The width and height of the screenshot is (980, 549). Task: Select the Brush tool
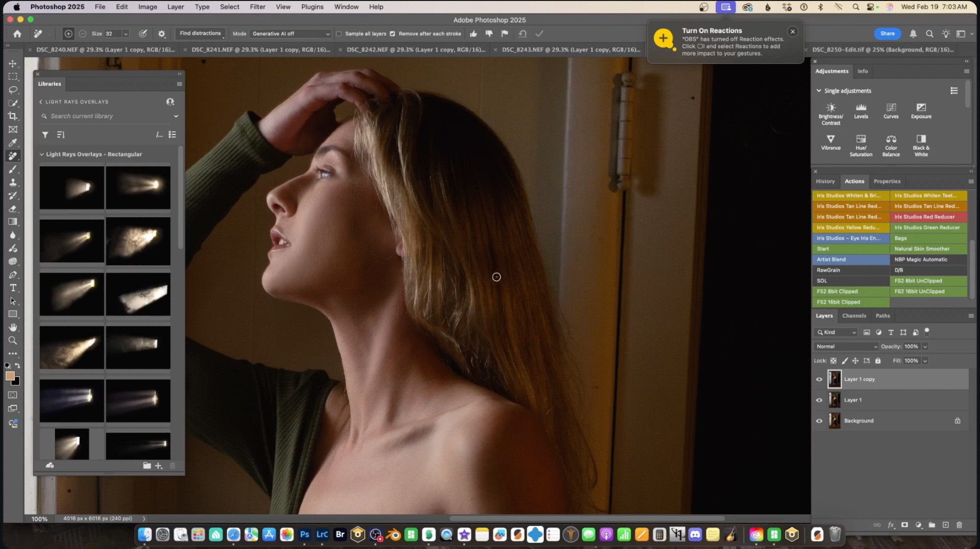click(13, 169)
